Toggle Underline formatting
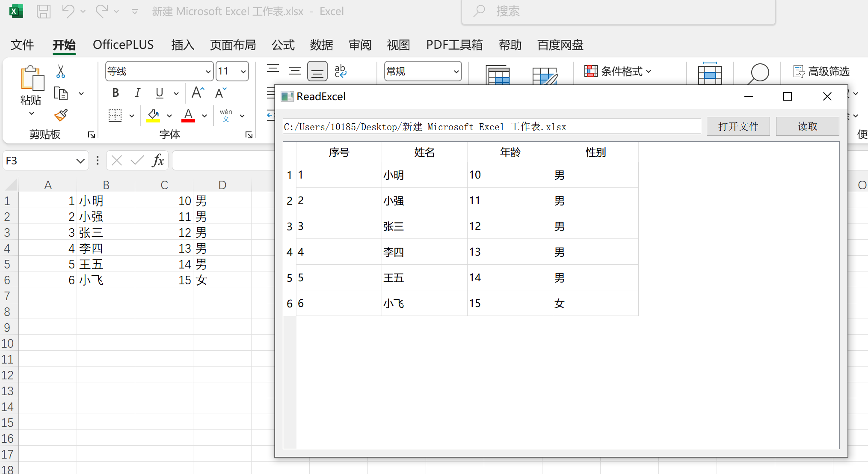The width and height of the screenshot is (868, 474). coord(160,93)
